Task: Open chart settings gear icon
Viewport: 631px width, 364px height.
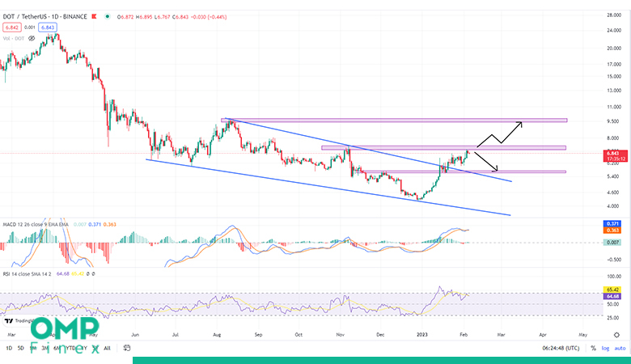Action: pos(616,335)
